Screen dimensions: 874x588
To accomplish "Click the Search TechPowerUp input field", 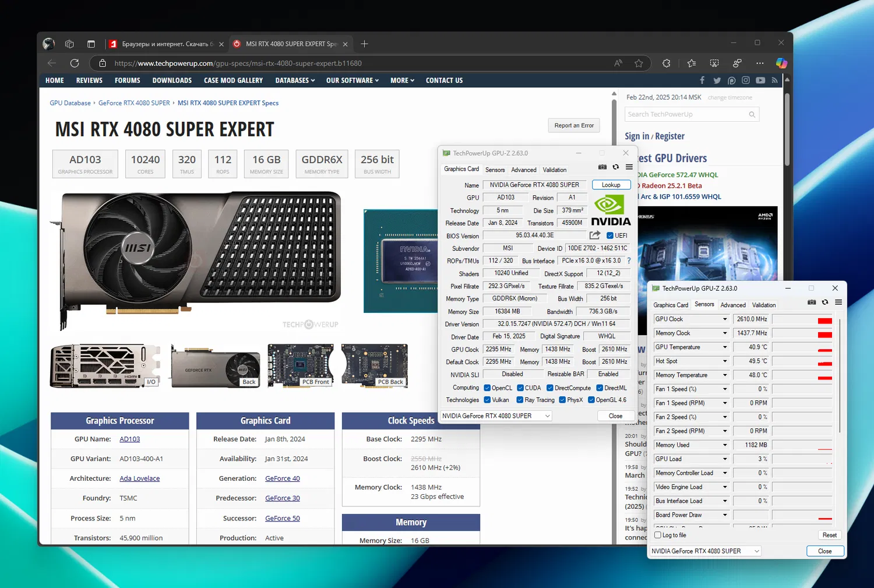I will coord(686,114).
